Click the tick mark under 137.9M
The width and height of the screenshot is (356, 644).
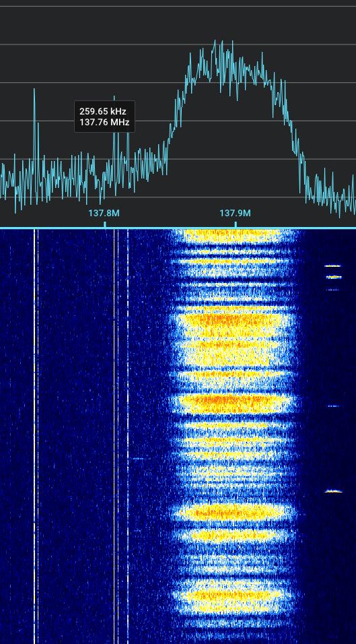(236, 224)
